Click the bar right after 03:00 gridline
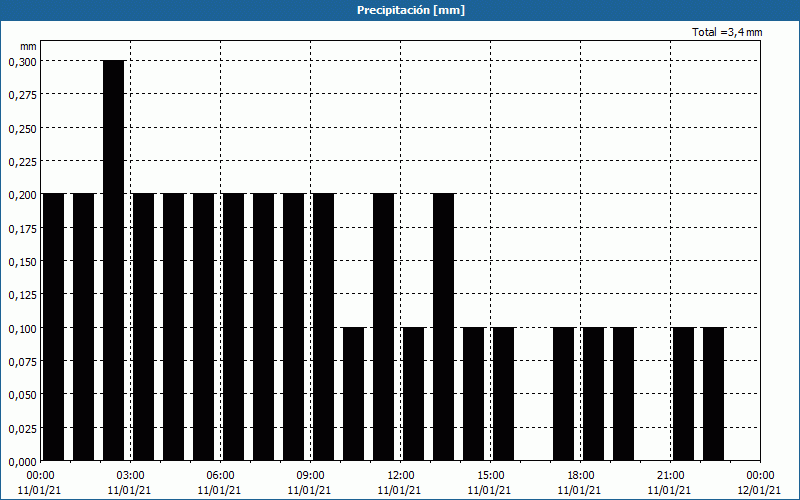The width and height of the screenshot is (800, 500). [143, 327]
